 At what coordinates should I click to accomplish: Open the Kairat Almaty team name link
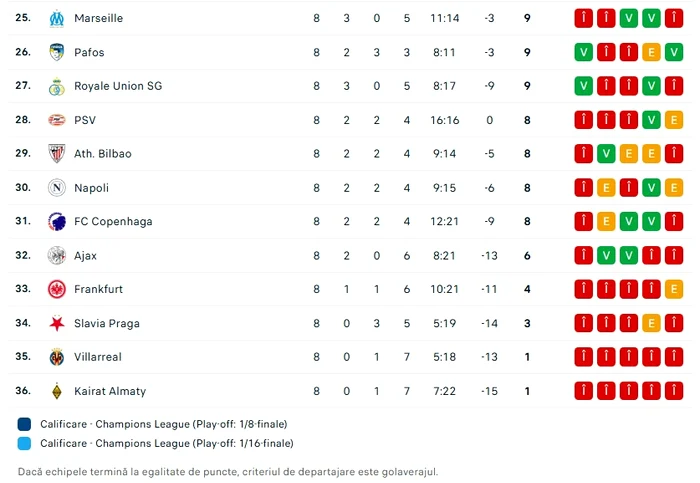[110, 391]
